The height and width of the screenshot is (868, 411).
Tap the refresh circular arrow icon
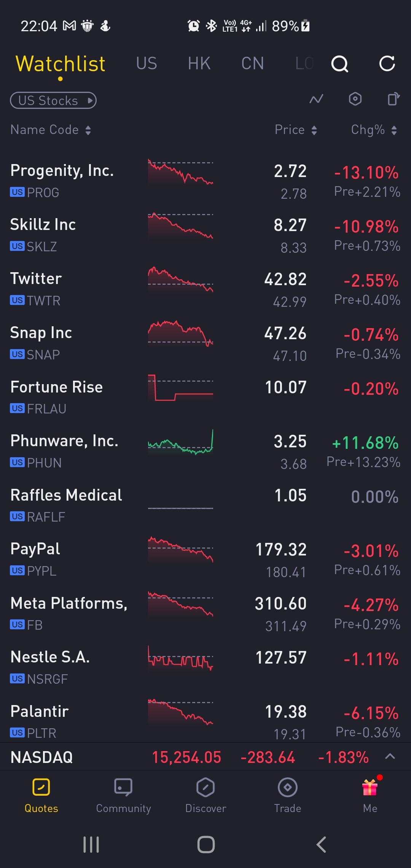(387, 64)
